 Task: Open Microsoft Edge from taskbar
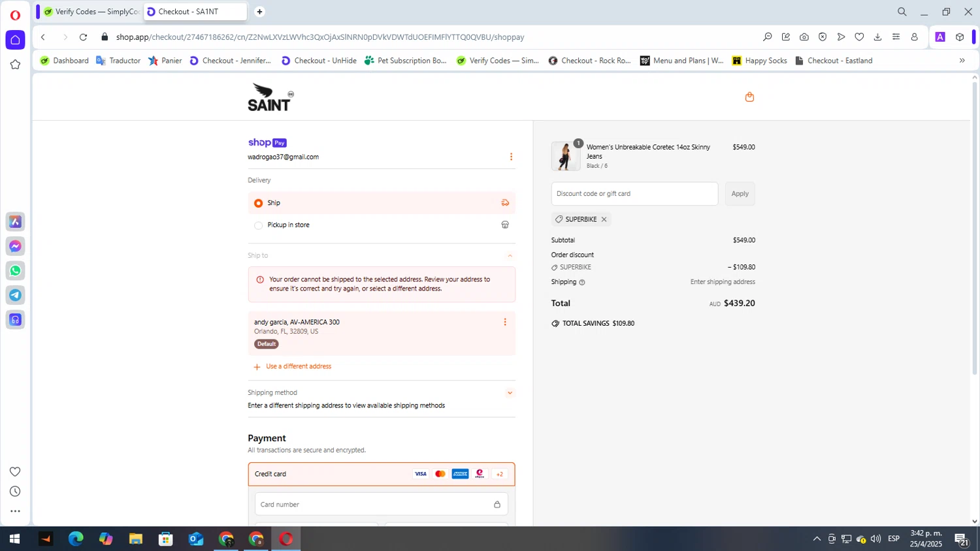click(76, 539)
